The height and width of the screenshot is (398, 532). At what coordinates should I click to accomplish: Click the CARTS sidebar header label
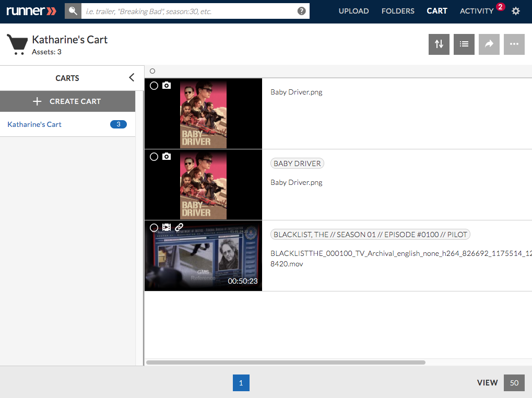click(x=67, y=78)
